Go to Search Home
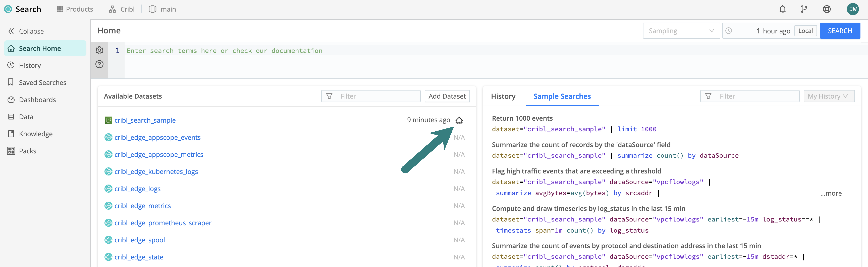 tap(45, 48)
